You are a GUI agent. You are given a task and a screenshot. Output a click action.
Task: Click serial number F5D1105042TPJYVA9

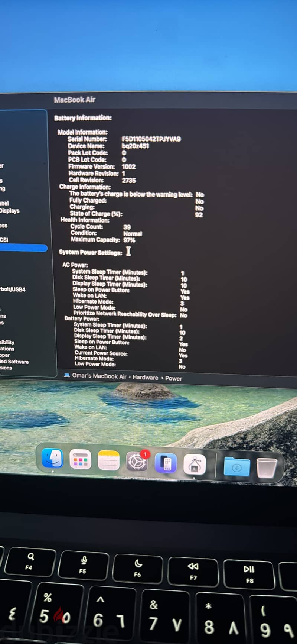click(151, 139)
